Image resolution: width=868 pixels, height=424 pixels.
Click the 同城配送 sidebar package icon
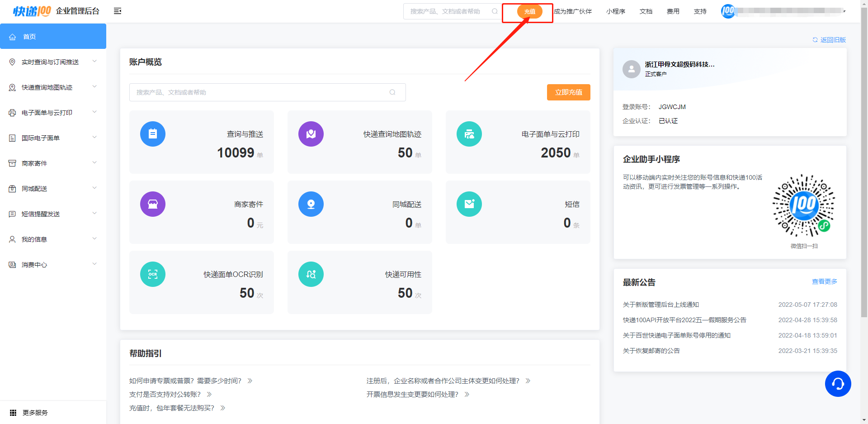12,189
